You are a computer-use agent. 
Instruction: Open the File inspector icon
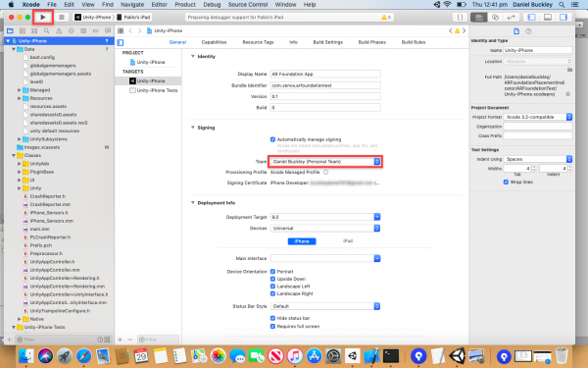516,31
